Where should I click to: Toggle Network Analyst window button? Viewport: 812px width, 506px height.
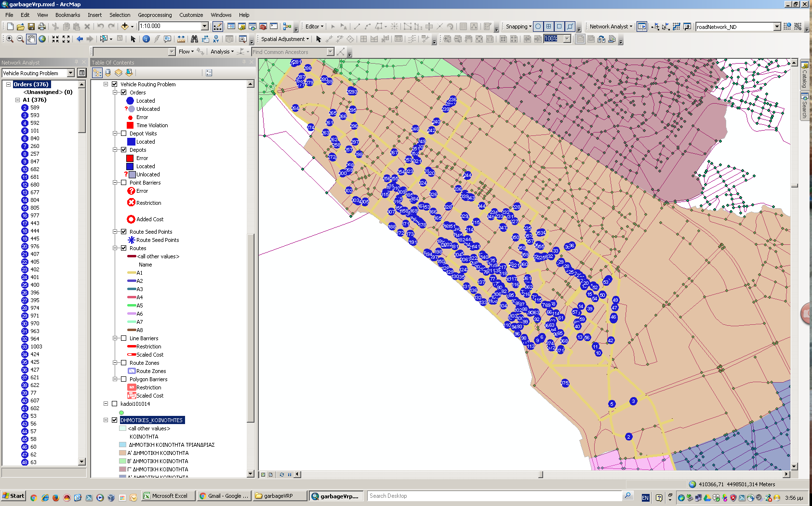coord(641,27)
